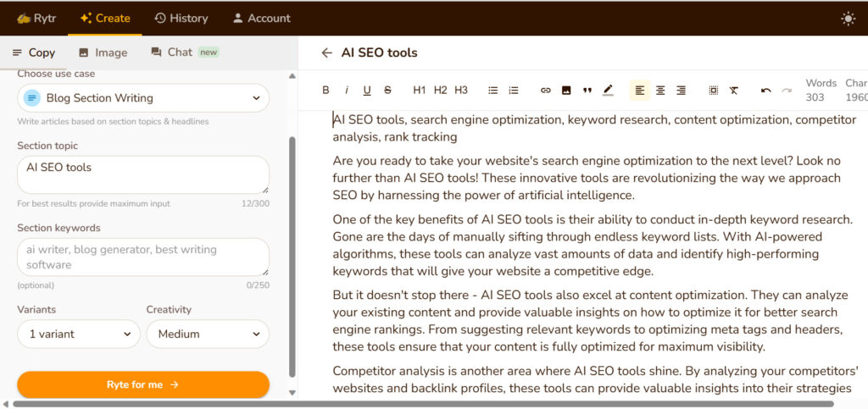868x409 pixels.
Task: Go back with arrow beside AI SEO tools
Action: point(326,53)
